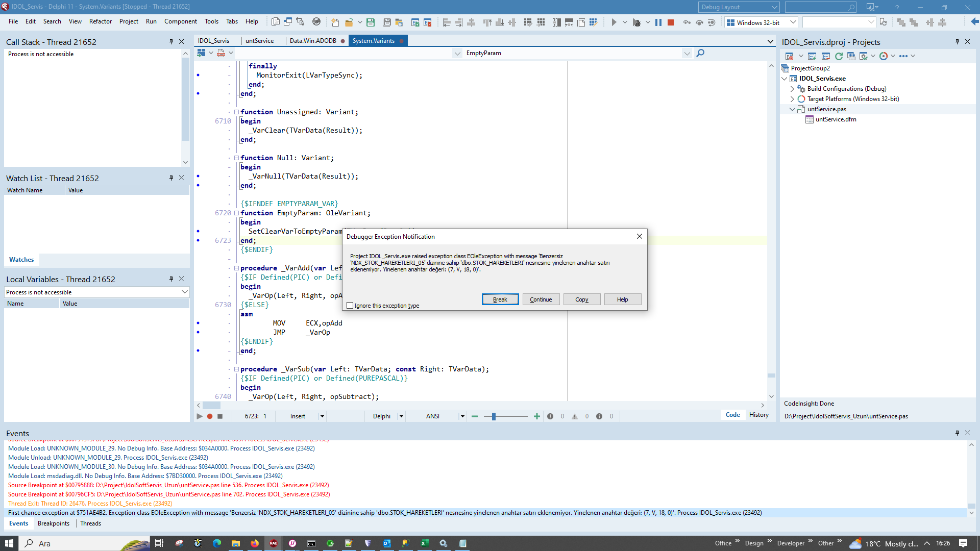980x551 pixels.
Task: Collapse the function EmptyParam code fold
Action: [x=236, y=213]
